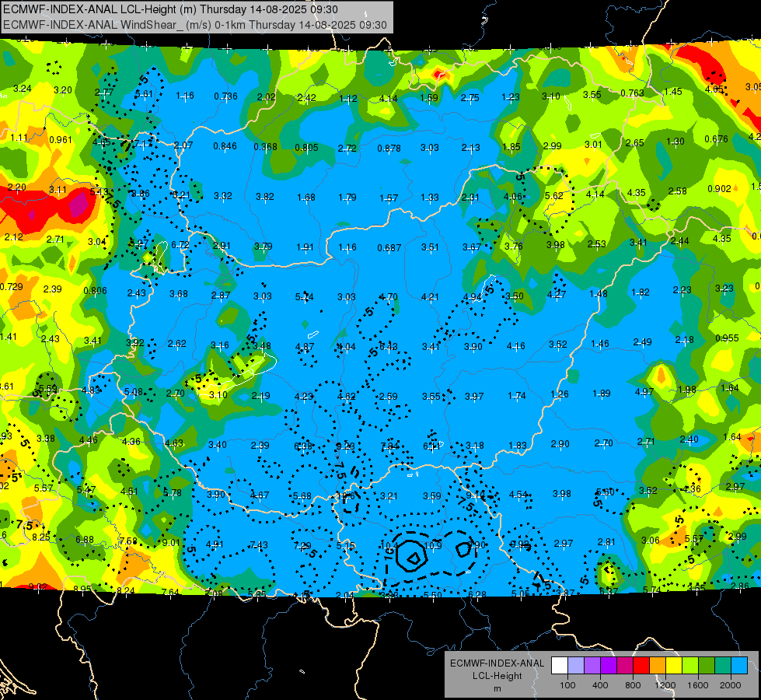Click the wind shear value 5.68
761x700 pixels.
(302, 496)
